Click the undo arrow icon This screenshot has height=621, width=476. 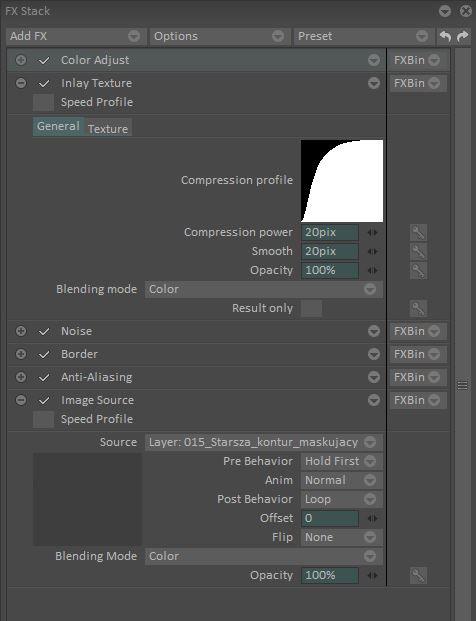click(445, 36)
